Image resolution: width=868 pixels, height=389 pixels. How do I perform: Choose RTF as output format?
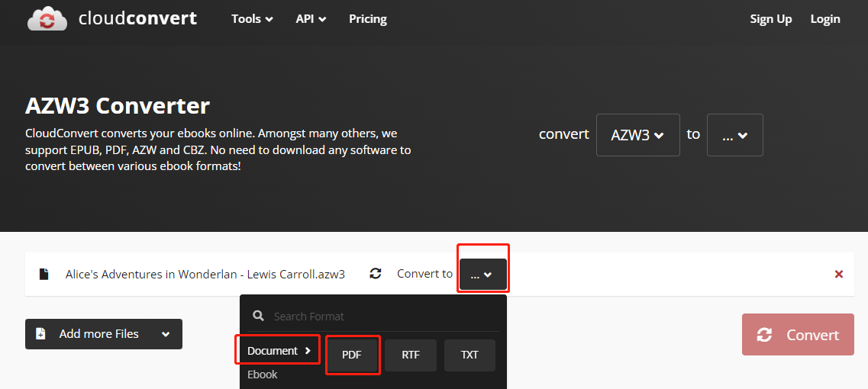pos(411,355)
